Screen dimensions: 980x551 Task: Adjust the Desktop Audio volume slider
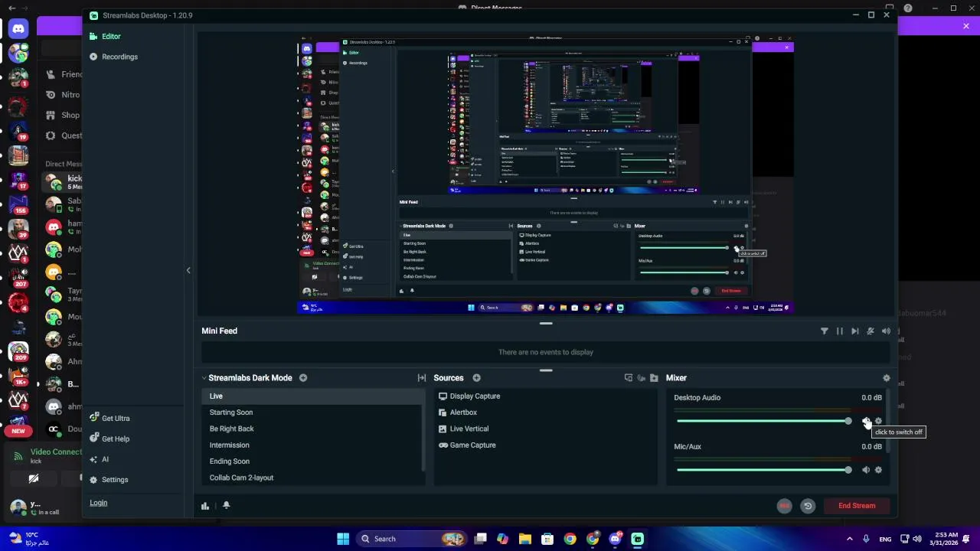coord(764,421)
